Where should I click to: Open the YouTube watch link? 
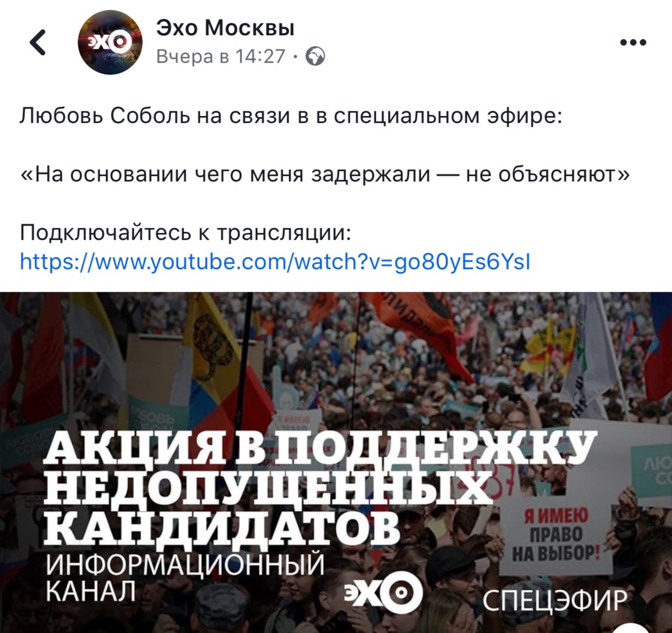point(275,262)
